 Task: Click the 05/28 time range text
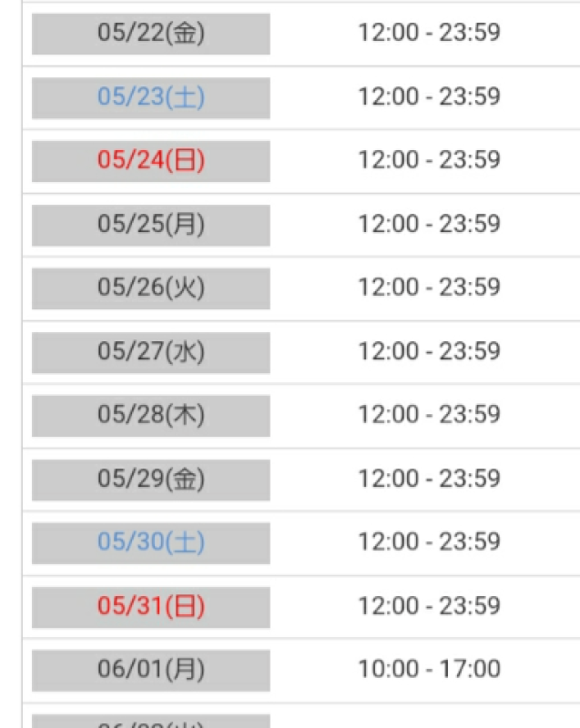(x=429, y=414)
